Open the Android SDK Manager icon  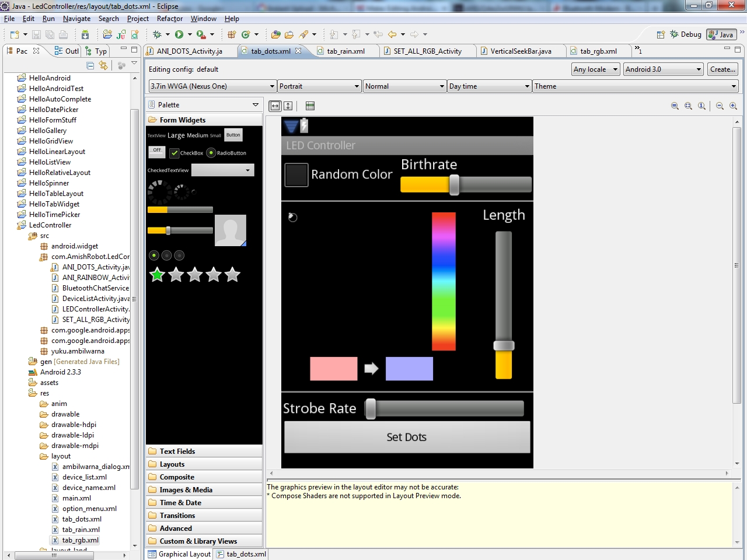pos(85,34)
